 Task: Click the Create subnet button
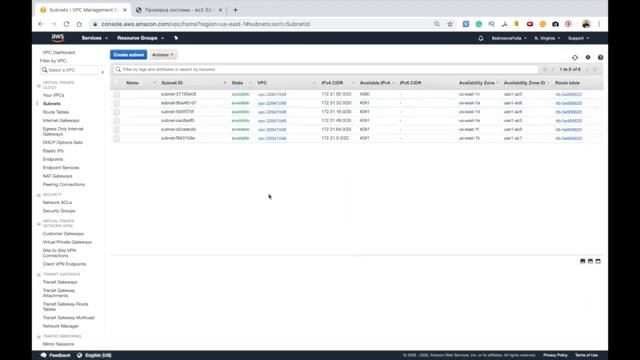(128, 55)
